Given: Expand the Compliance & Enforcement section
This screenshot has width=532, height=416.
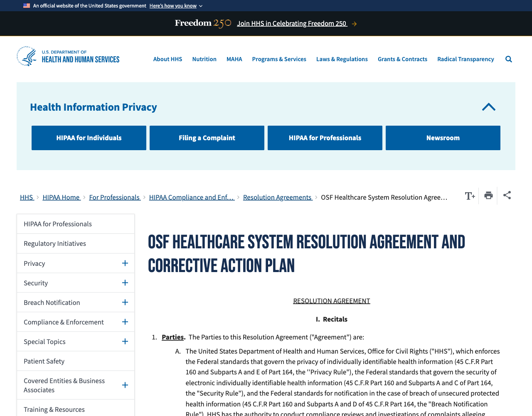Looking at the screenshot, I should click(x=125, y=322).
